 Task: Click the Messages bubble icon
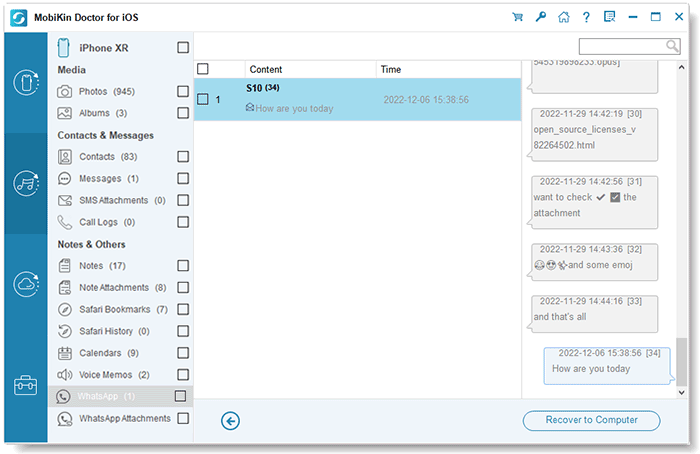[x=64, y=179]
